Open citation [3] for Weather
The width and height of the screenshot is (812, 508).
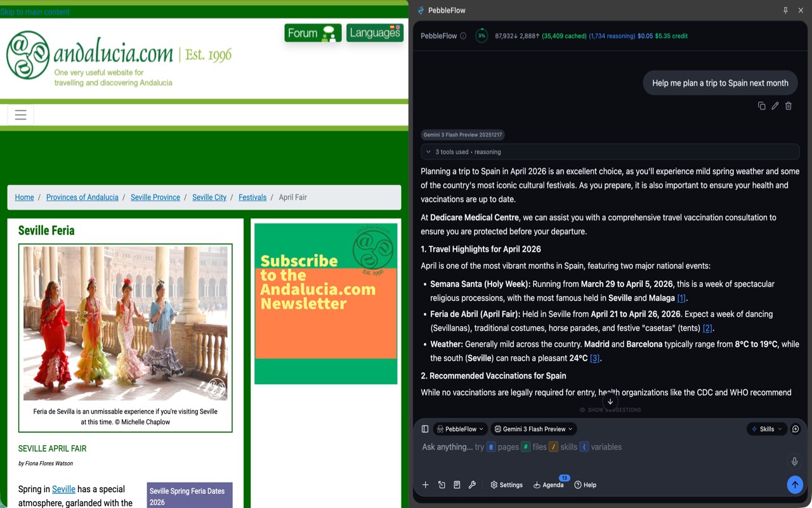pos(594,358)
